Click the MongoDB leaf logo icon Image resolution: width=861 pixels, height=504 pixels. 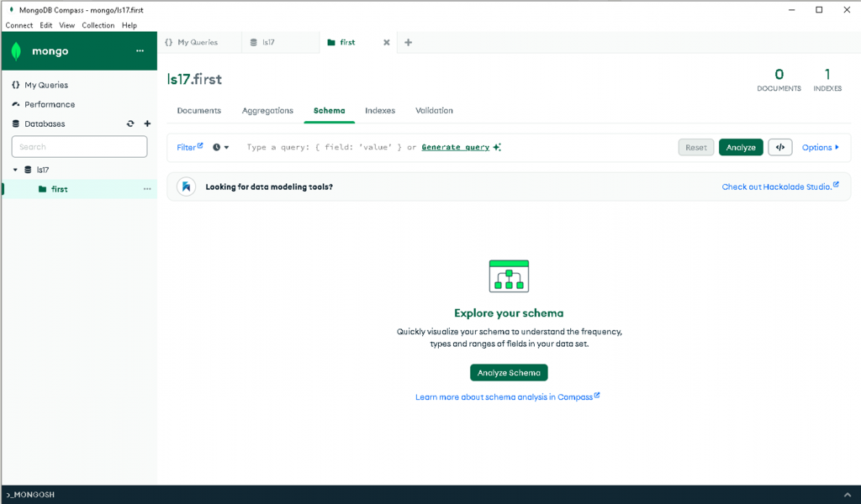click(x=16, y=51)
